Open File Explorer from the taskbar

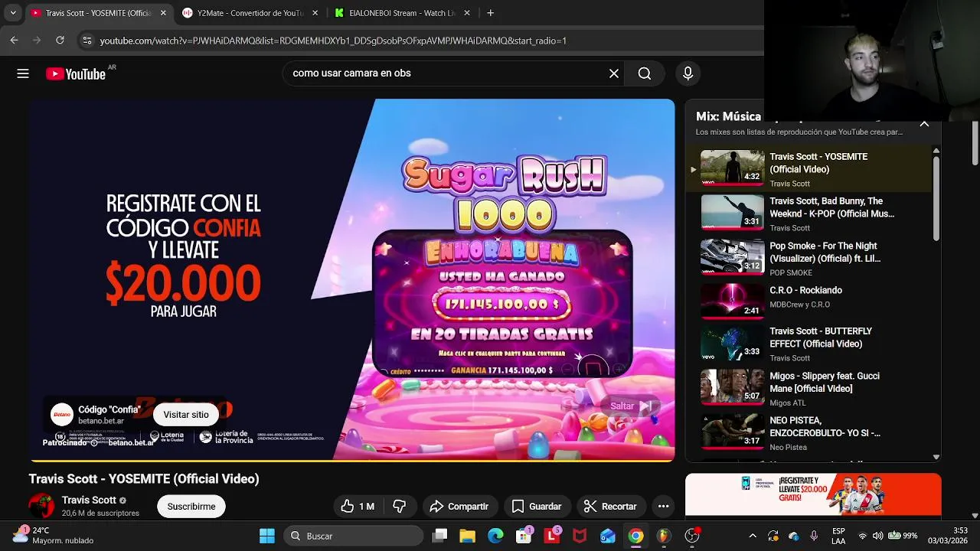pos(467,536)
